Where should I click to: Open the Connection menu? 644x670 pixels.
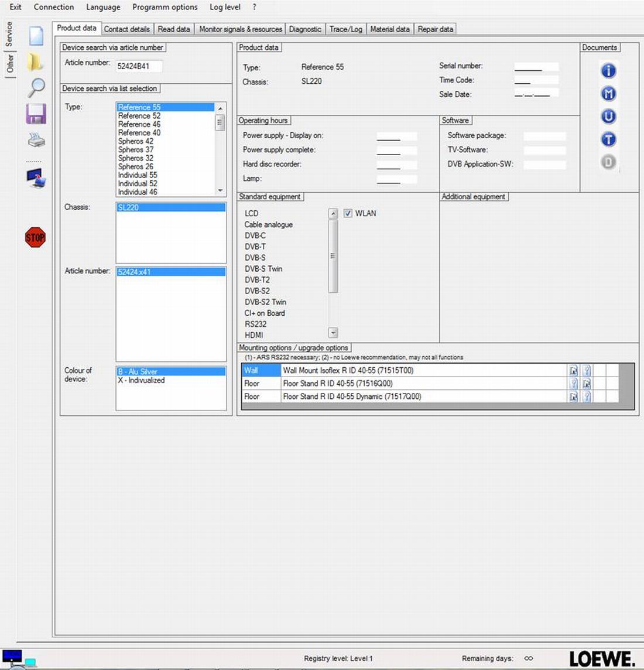tap(54, 7)
